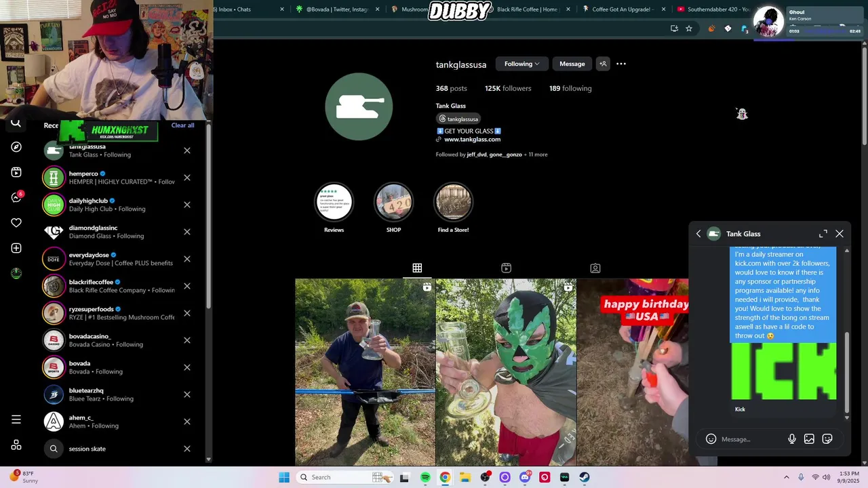Remove diamondglassinc from recent searches
868x488 pixels.
pyautogui.click(x=187, y=232)
